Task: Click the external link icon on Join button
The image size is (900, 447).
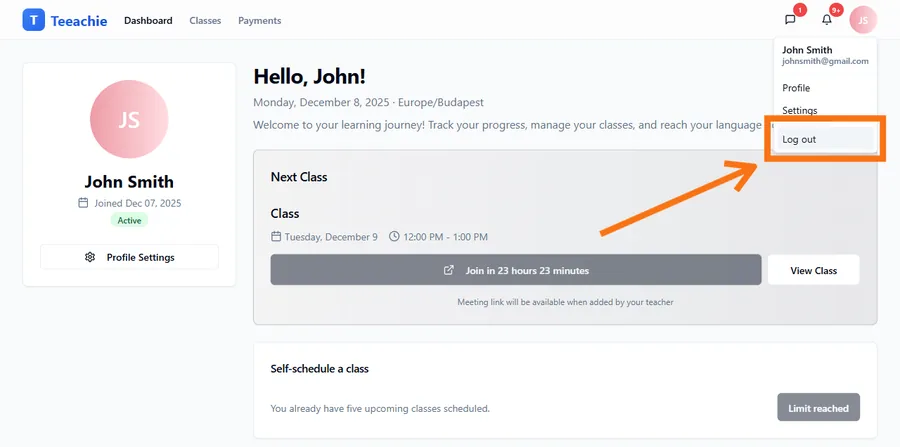Action: click(449, 270)
